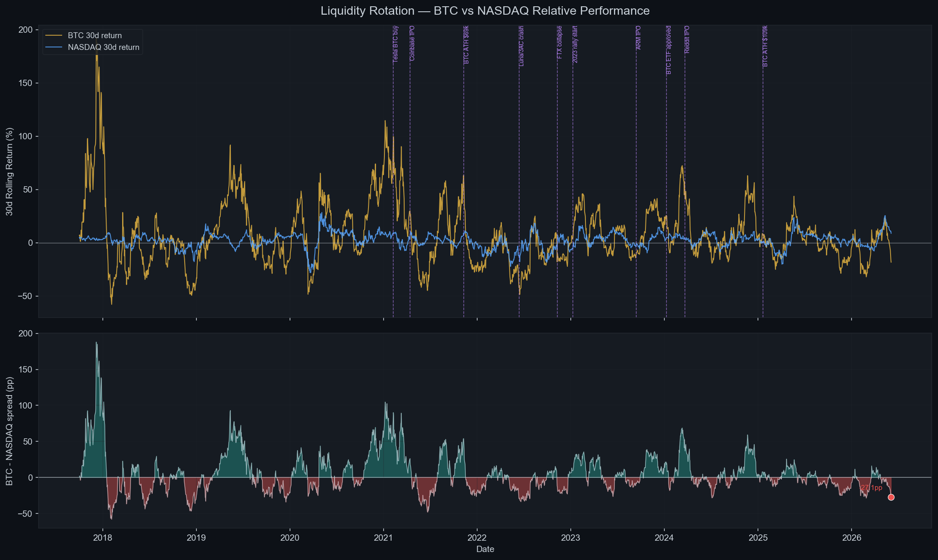Click the 2026 x-axis tick label
938x560 pixels.
(852, 538)
